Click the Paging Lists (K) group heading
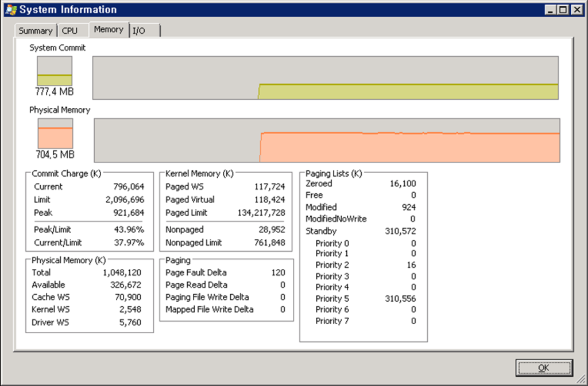The width and height of the screenshot is (588, 386). pyautogui.click(x=334, y=174)
